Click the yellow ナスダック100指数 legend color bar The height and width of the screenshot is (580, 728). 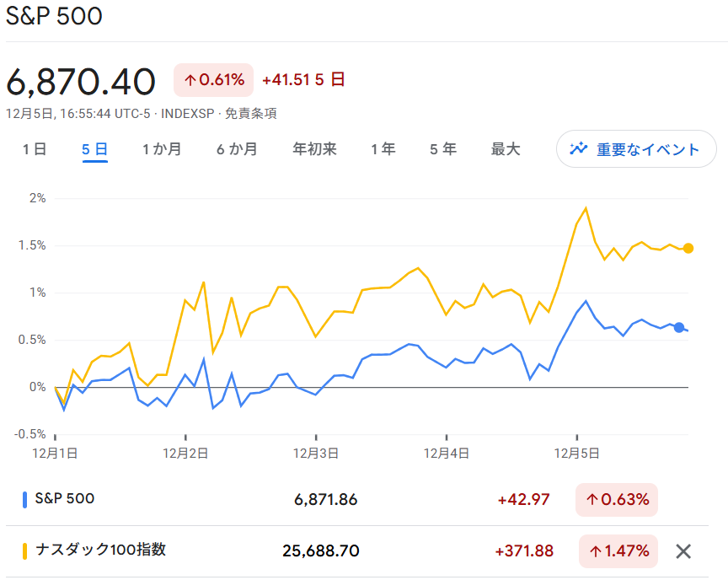pos(25,550)
